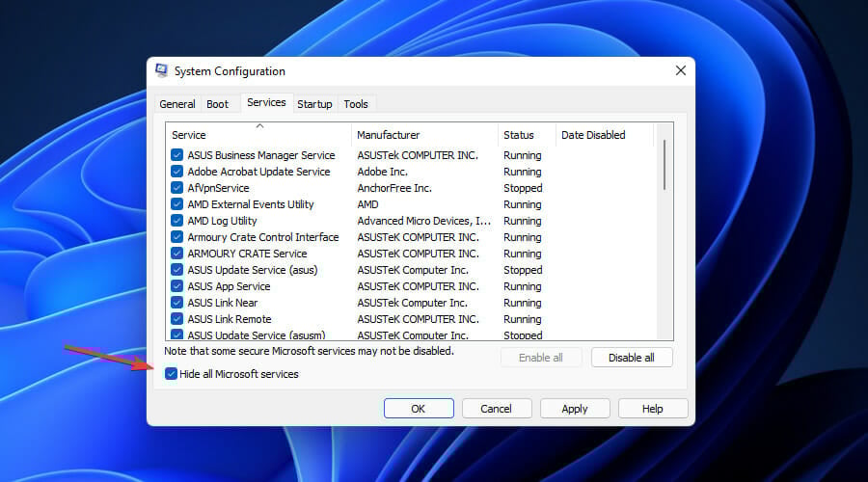Select the ARMOURY CRATE Service name
The image size is (868, 482).
[247, 254]
